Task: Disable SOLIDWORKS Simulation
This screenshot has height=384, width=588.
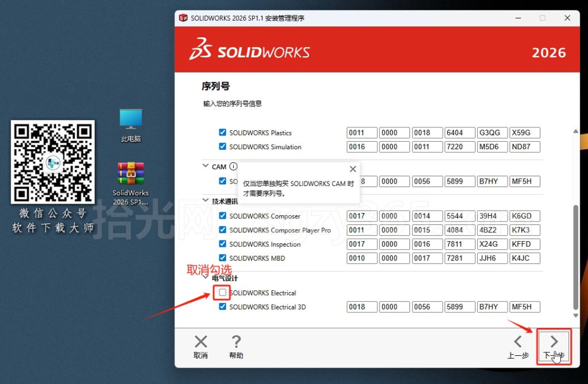Action: tap(222, 146)
